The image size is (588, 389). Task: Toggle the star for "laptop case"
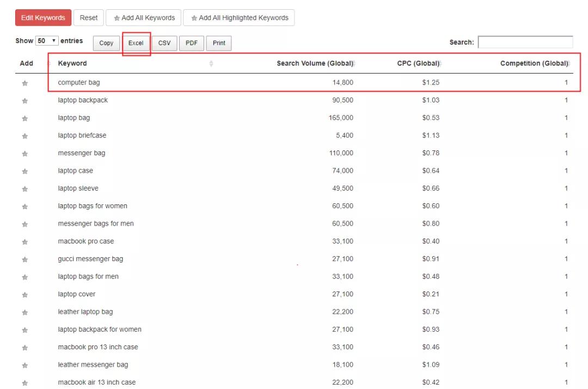click(24, 170)
